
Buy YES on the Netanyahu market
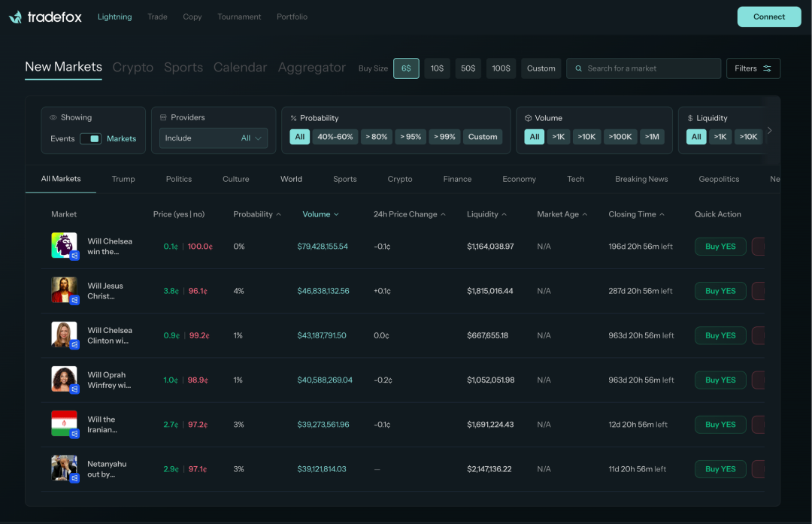click(720, 469)
